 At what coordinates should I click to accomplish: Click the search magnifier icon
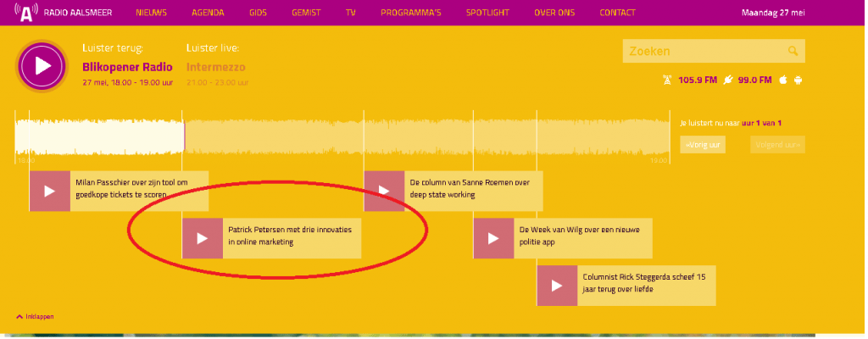(793, 52)
